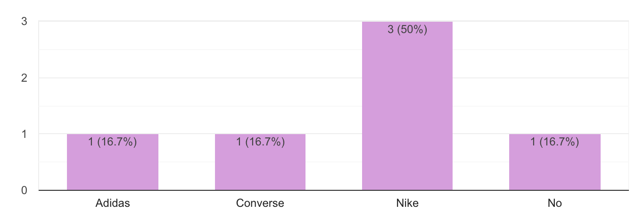Screen dimensions: 644x221
Task: Click the Adidas bar in the chart
Action: 113,162
